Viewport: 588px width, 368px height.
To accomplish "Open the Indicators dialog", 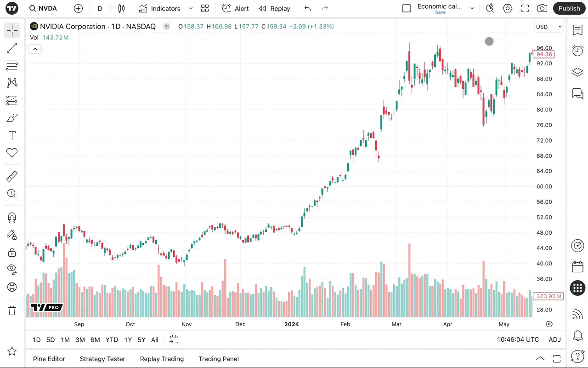I will click(160, 8).
